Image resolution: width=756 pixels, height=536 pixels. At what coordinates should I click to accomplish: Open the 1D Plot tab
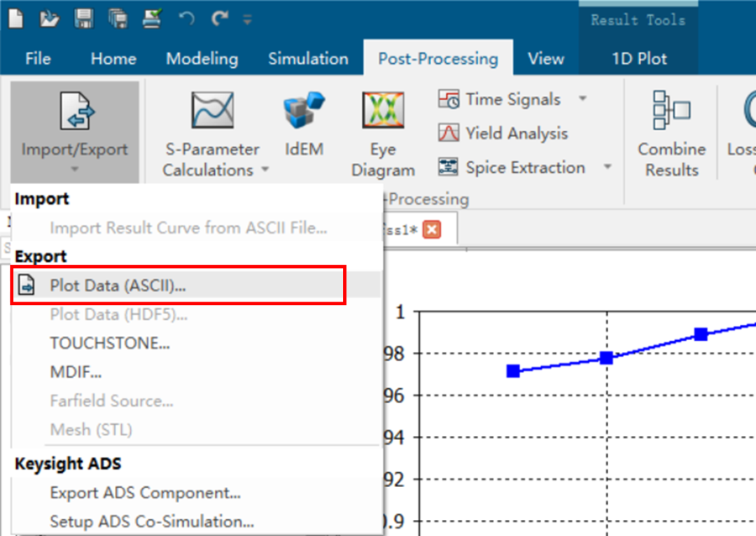[x=639, y=59]
